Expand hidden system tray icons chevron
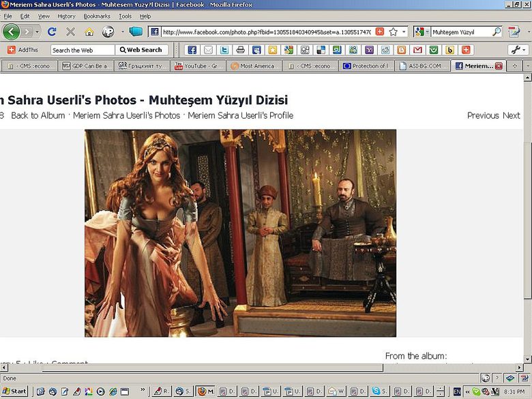Viewport: 532px width, 399px height. tap(467, 391)
